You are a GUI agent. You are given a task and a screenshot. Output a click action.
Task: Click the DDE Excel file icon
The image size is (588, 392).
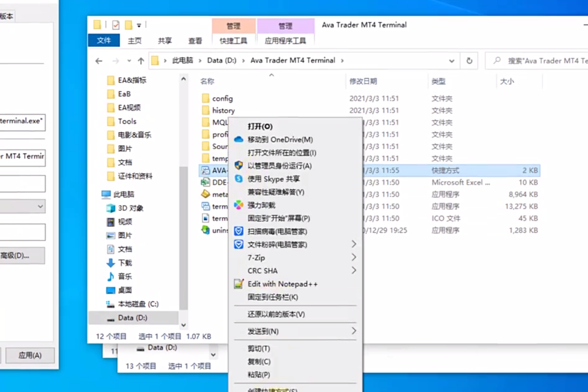(x=206, y=182)
